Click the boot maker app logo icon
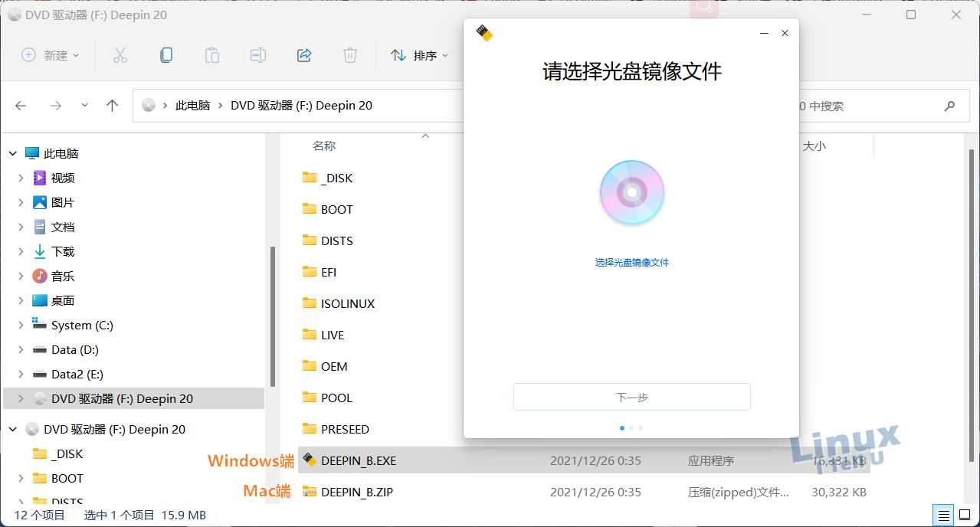 point(483,32)
